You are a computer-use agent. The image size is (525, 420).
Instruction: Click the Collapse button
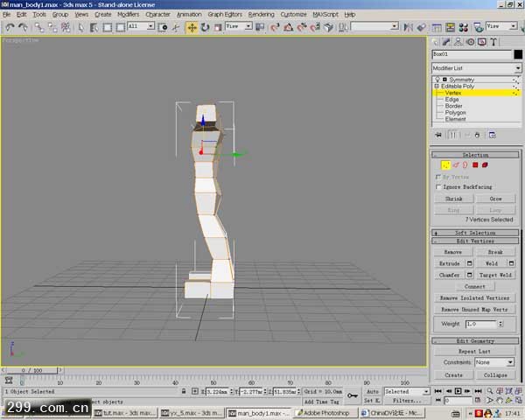point(495,375)
